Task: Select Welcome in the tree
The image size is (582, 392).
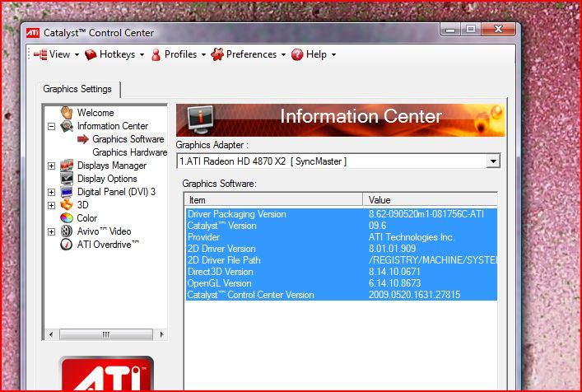Action: coord(95,113)
